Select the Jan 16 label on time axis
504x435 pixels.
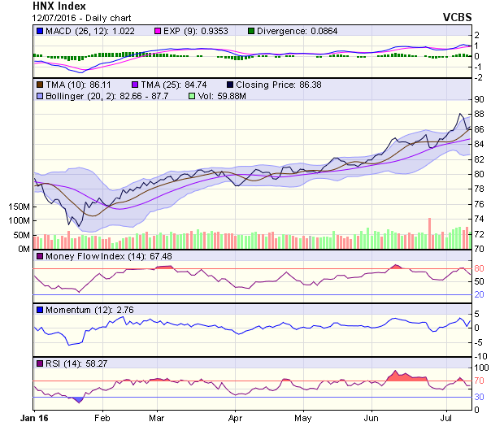point(34,417)
